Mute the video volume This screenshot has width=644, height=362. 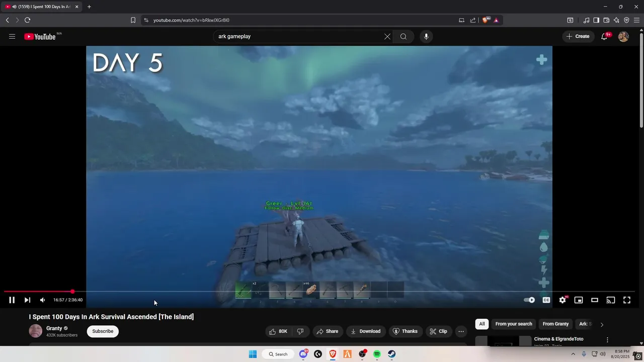[43, 300]
